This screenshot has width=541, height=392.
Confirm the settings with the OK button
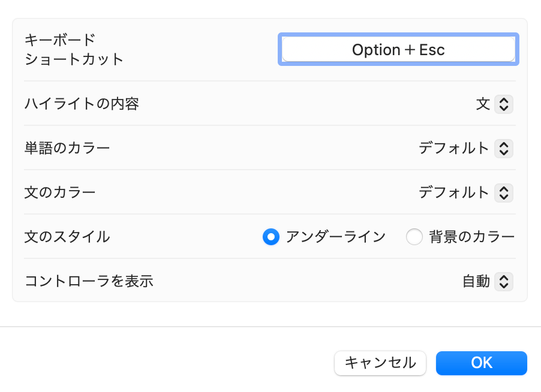481,363
